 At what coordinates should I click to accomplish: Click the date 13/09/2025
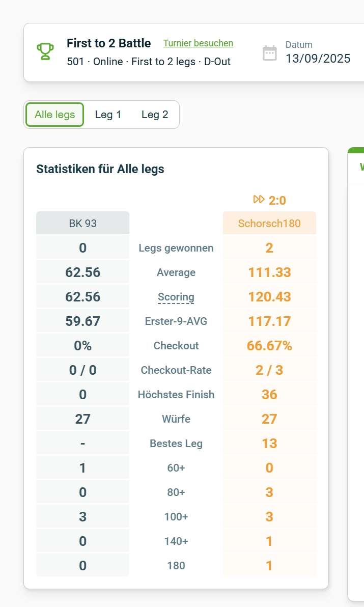pyautogui.click(x=318, y=59)
